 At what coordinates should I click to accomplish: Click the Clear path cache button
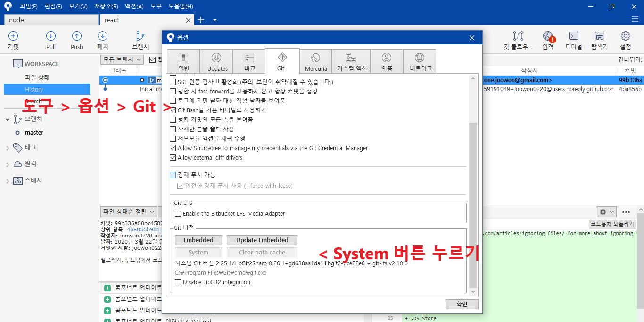(262, 252)
